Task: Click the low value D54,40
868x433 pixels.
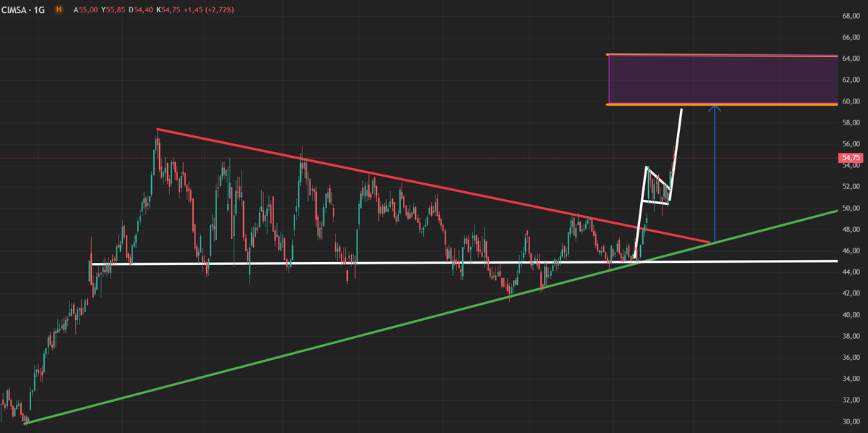Action: 142,10
